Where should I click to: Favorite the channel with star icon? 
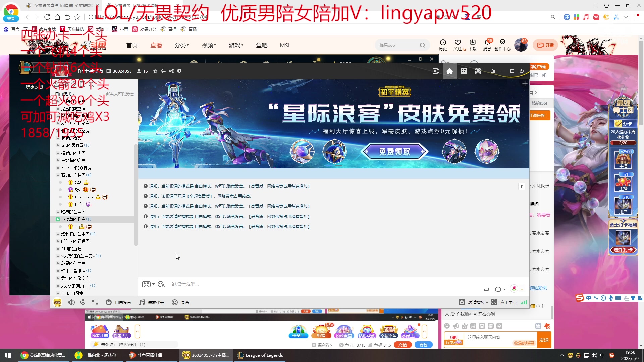155,71
